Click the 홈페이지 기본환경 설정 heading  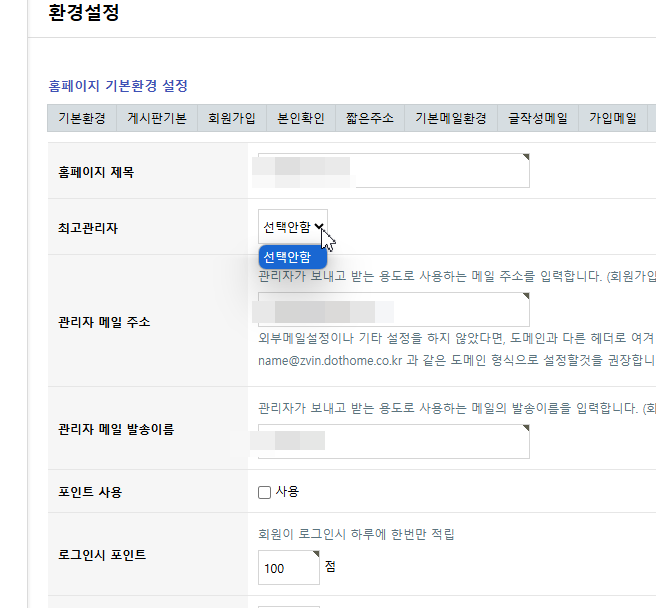[118, 86]
